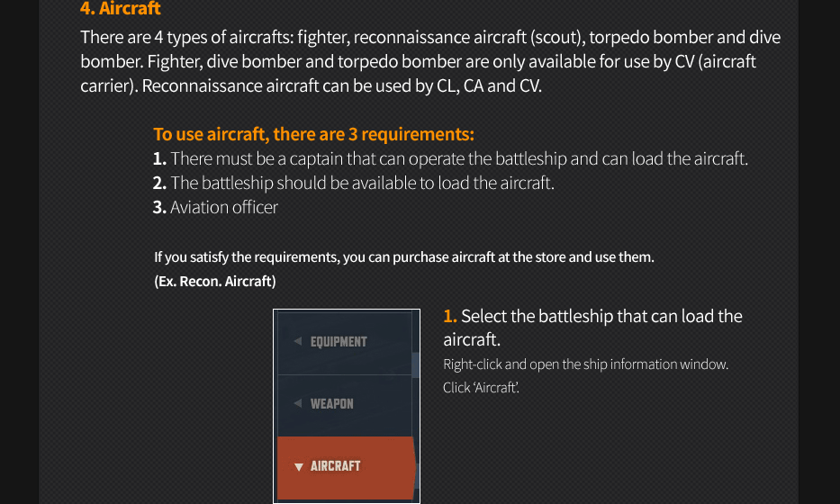This screenshot has height=504, width=840.
Task: Click the sentence listing 4 aircraft types
Action: point(430,38)
